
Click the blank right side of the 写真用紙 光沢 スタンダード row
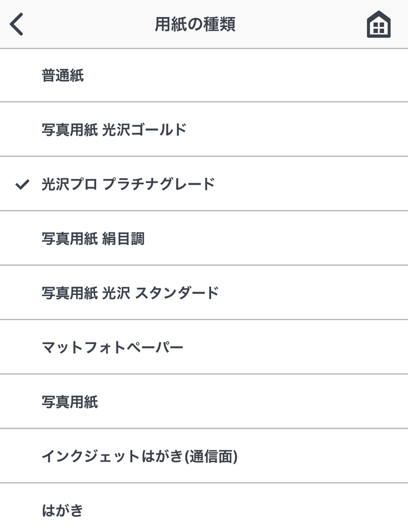tap(313, 292)
